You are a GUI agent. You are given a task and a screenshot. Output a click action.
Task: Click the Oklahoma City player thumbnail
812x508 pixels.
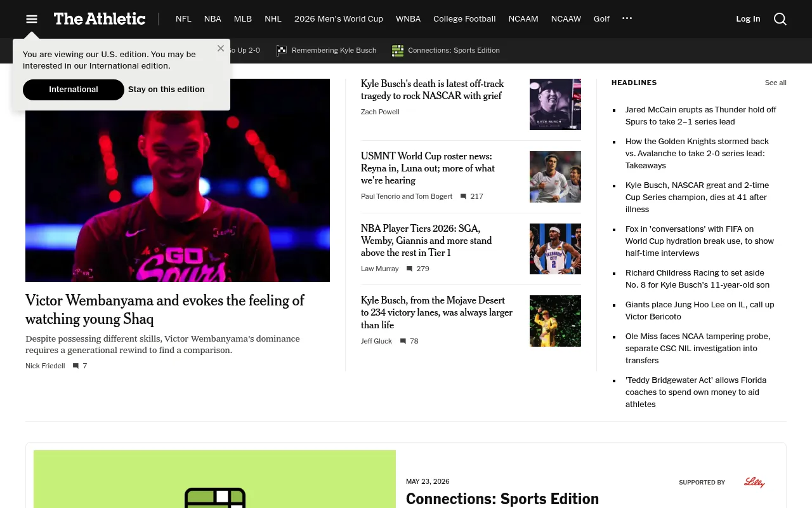[555, 249]
